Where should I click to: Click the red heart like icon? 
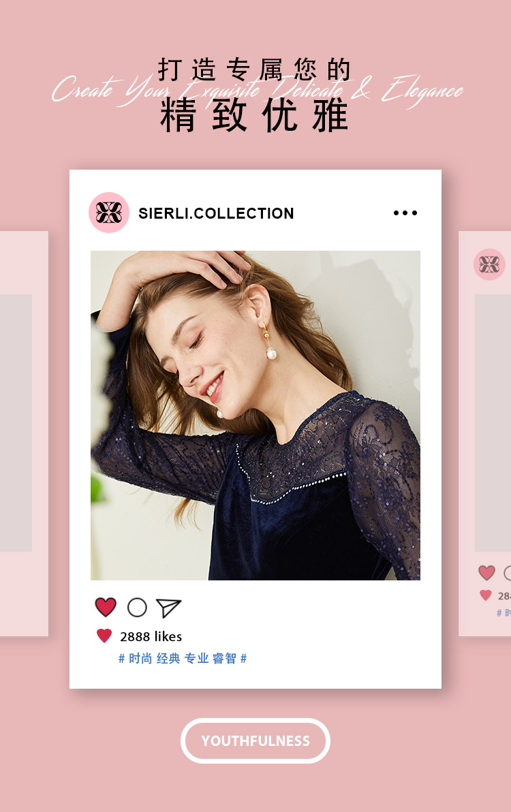click(106, 607)
